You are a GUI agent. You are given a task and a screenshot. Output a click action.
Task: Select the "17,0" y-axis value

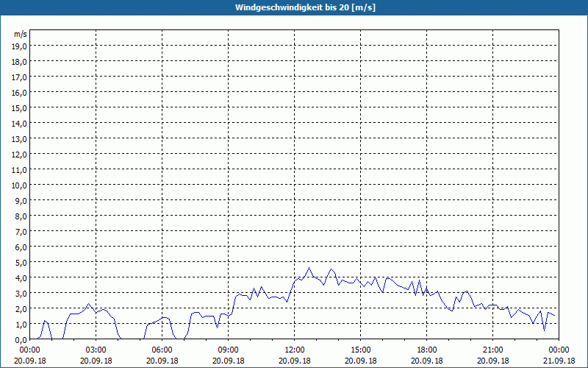[x=20, y=77]
